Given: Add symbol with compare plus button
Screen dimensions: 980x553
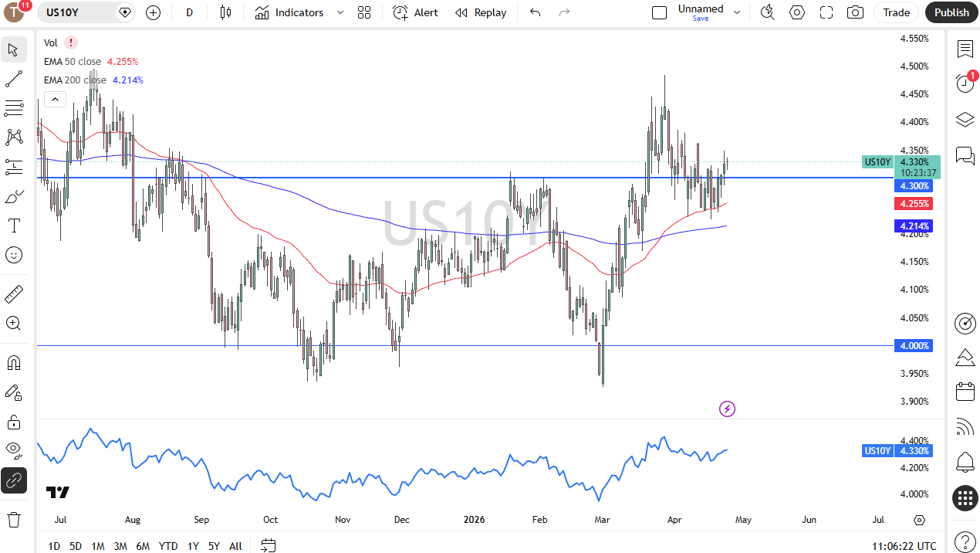Looking at the screenshot, I should [153, 12].
